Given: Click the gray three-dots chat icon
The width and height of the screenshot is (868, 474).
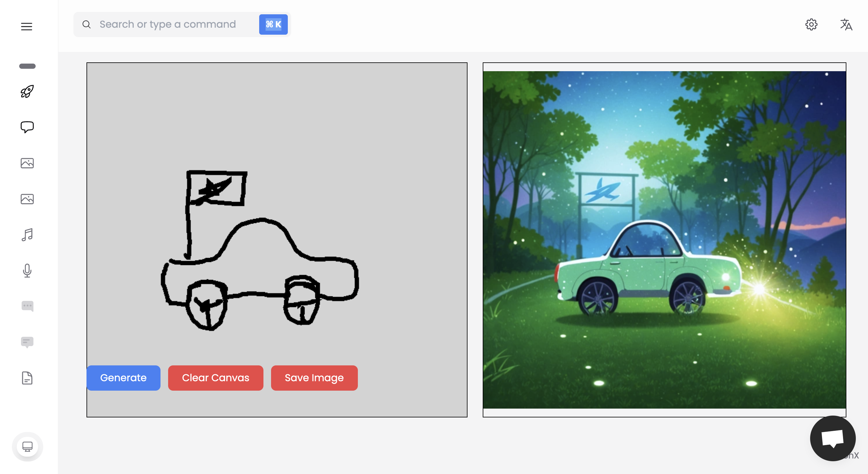Looking at the screenshot, I should point(27,306).
